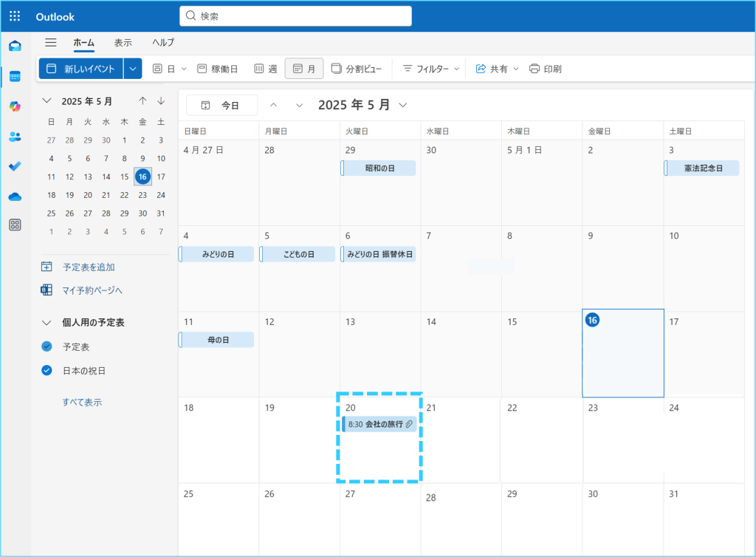Image resolution: width=756 pixels, height=557 pixels.
Task: Click the Outlook title text
Action: (x=55, y=17)
